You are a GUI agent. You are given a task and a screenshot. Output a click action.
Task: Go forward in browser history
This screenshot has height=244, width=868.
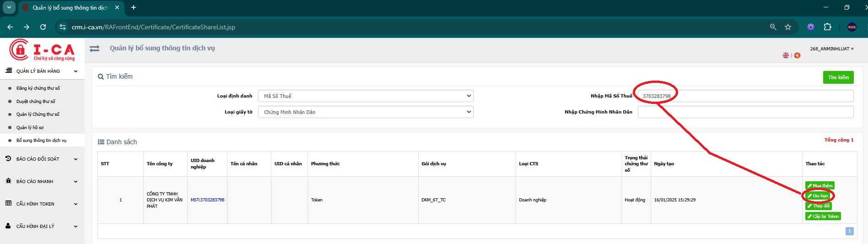pos(27,27)
